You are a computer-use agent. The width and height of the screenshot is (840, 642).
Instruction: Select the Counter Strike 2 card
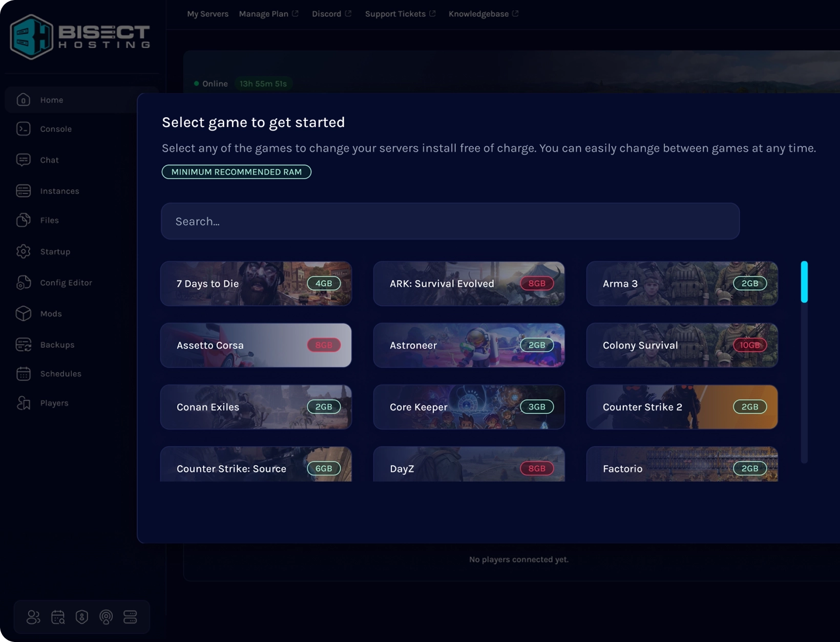tap(682, 407)
